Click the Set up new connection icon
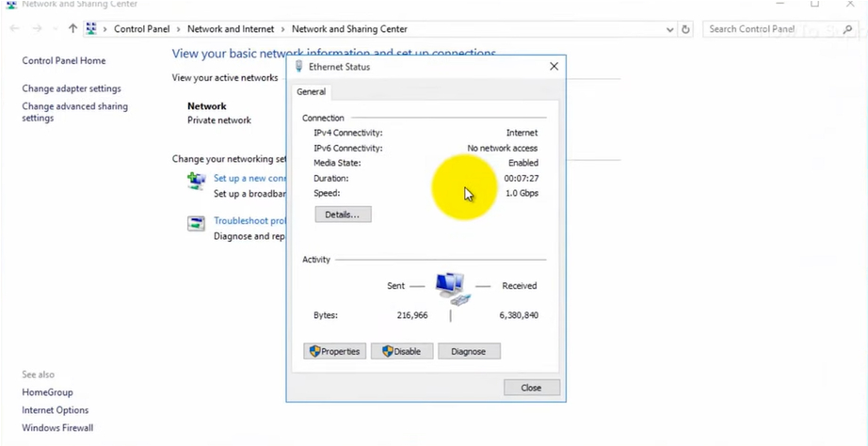 (x=196, y=180)
